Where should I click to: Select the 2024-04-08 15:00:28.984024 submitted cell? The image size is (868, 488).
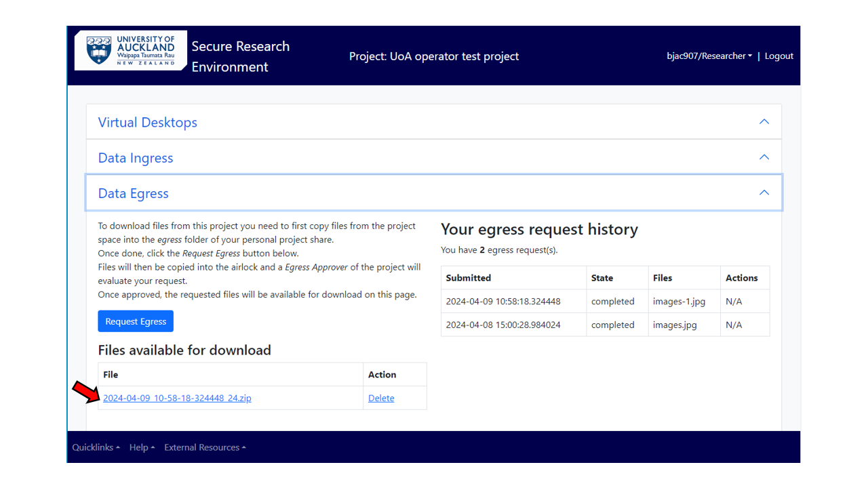click(x=513, y=325)
